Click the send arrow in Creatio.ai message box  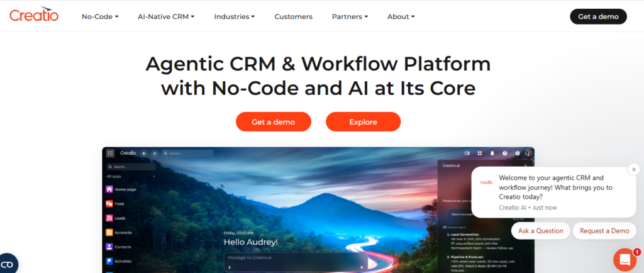coord(362,267)
